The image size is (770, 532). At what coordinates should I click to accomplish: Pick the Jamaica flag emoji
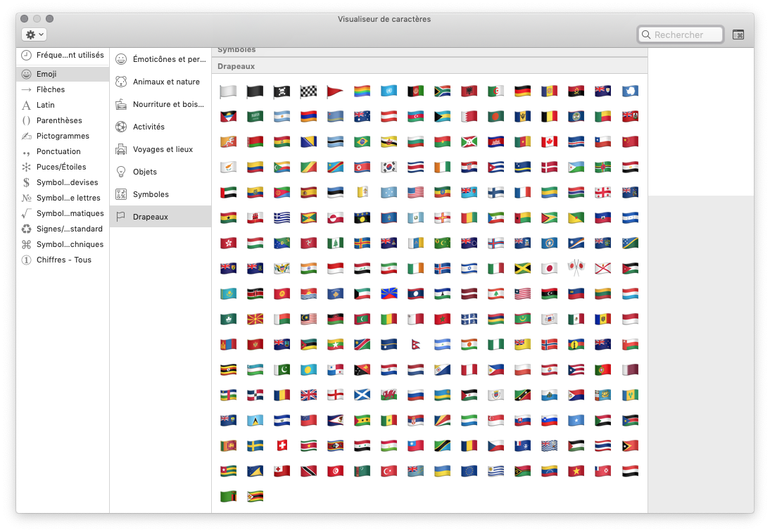(x=522, y=268)
